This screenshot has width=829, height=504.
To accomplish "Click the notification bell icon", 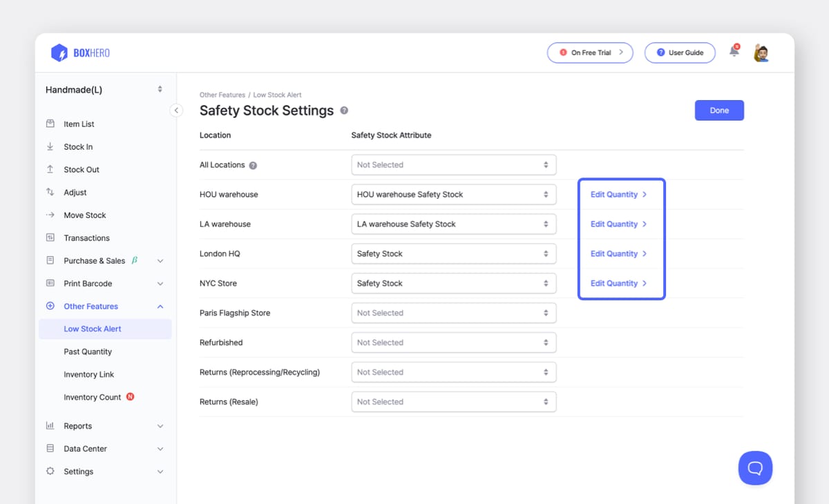I will [x=733, y=52].
